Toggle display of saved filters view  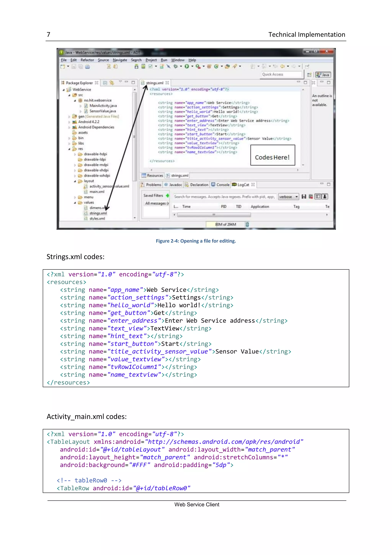318,197
